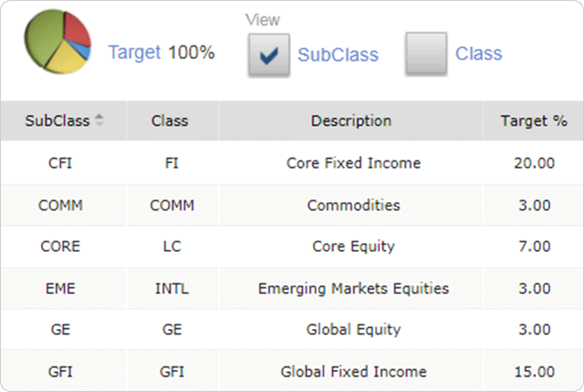Uncheck the SubClass view checkbox
The image size is (584, 392).
click(268, 55)
